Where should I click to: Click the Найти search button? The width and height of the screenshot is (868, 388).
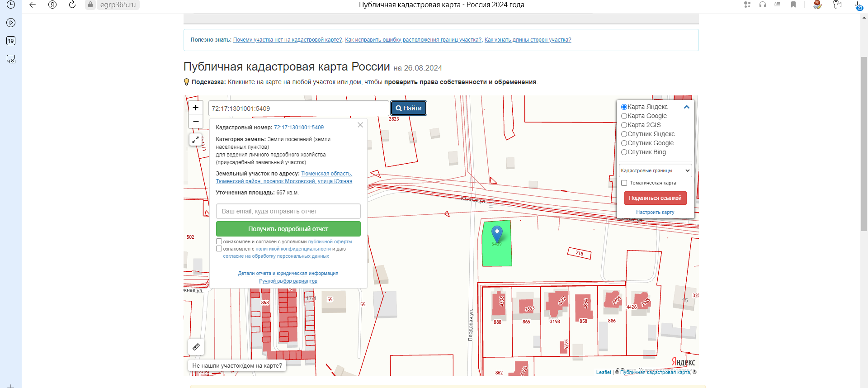tap(409, 108)
